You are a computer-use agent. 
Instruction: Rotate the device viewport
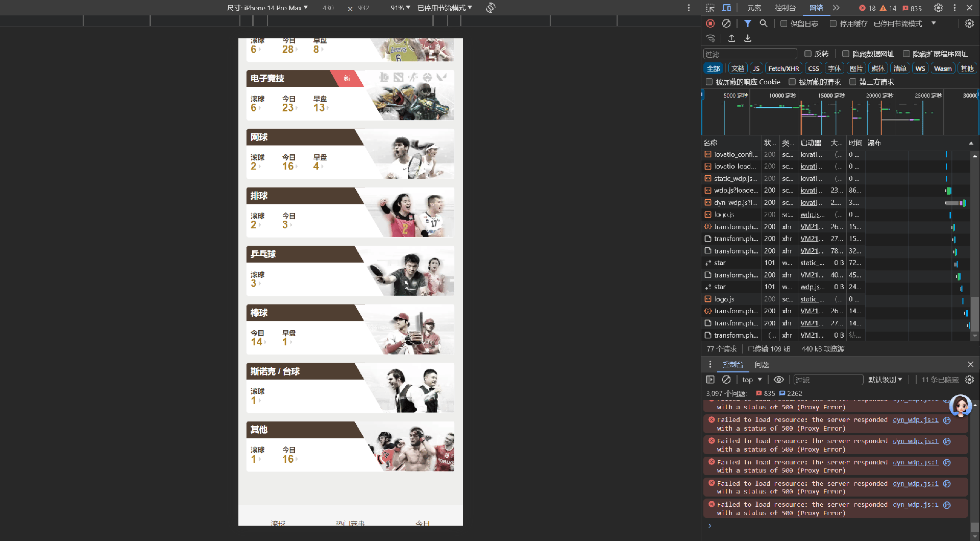(491, 8)
